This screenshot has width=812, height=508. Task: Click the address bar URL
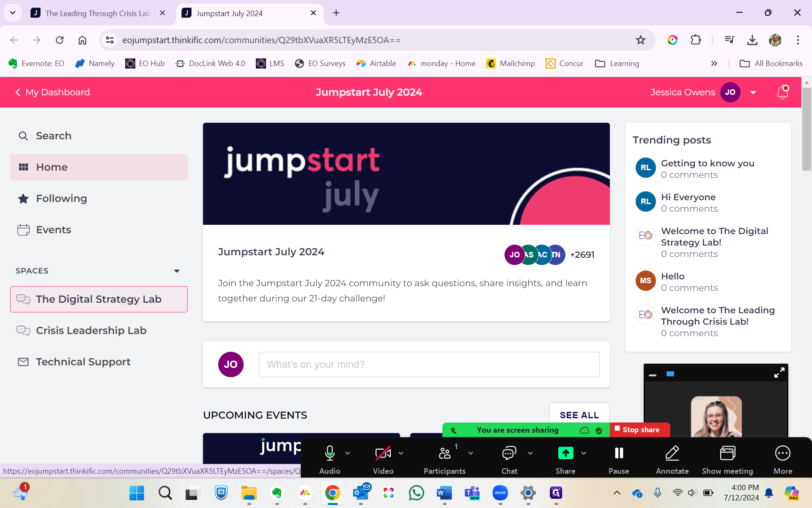pos(261,40)
